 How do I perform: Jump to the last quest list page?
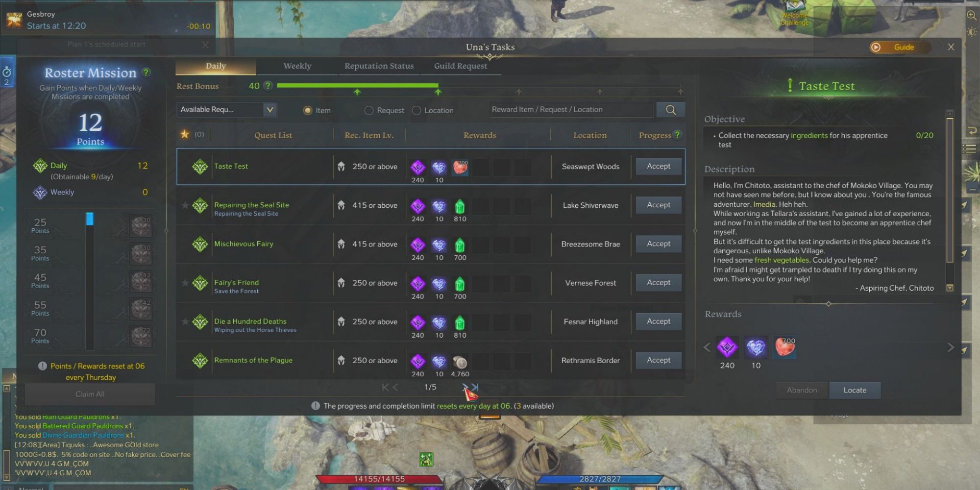pos(474,387)
